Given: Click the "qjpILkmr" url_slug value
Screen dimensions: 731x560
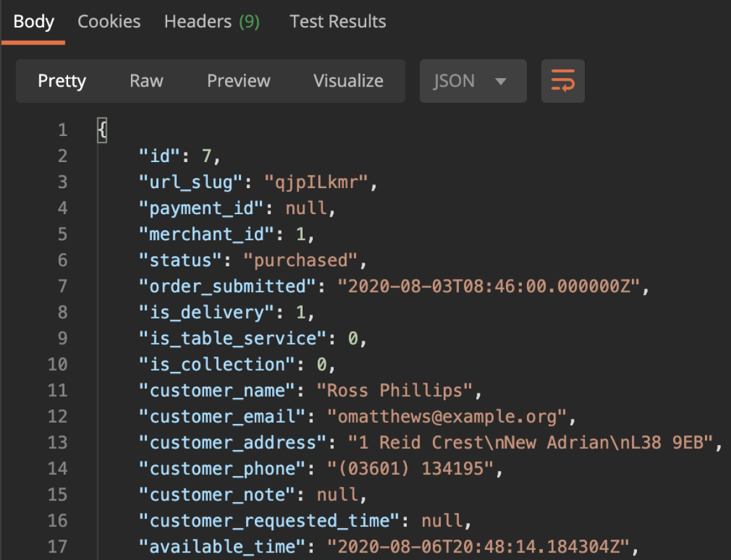Looking at the screenshot, I should (316, 182).
